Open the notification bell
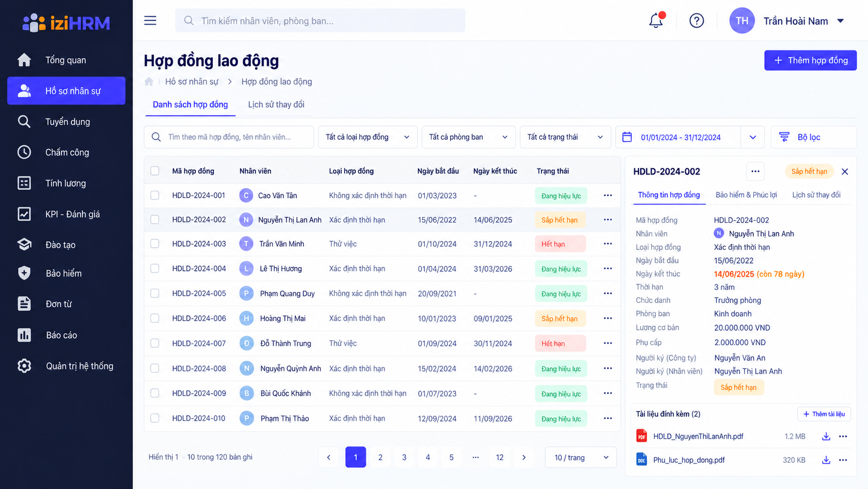868x489 pixels. coord(656,21)
